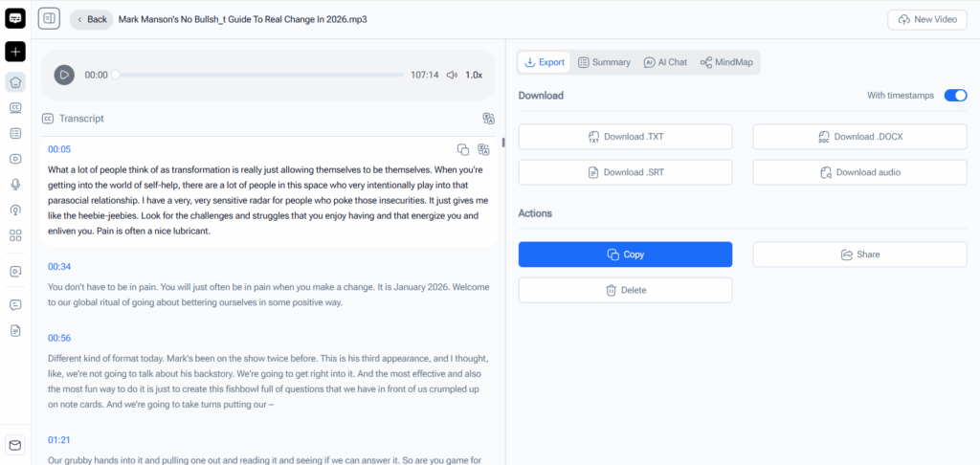Viewport: 980px width, 465px height.
Task: Play the audio recording
Action: tap(64, 75)
